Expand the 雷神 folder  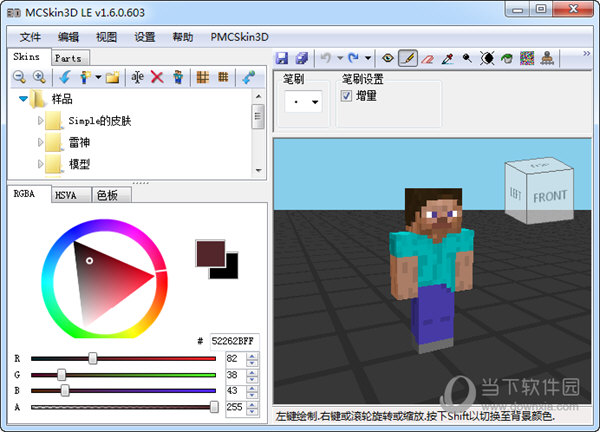tap(41, 143)
